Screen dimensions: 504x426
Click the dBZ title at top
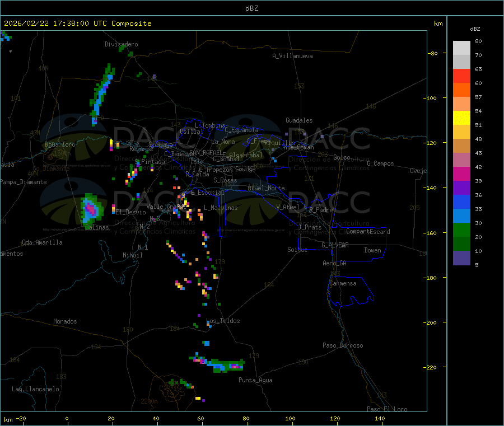(x=251, y=8)
